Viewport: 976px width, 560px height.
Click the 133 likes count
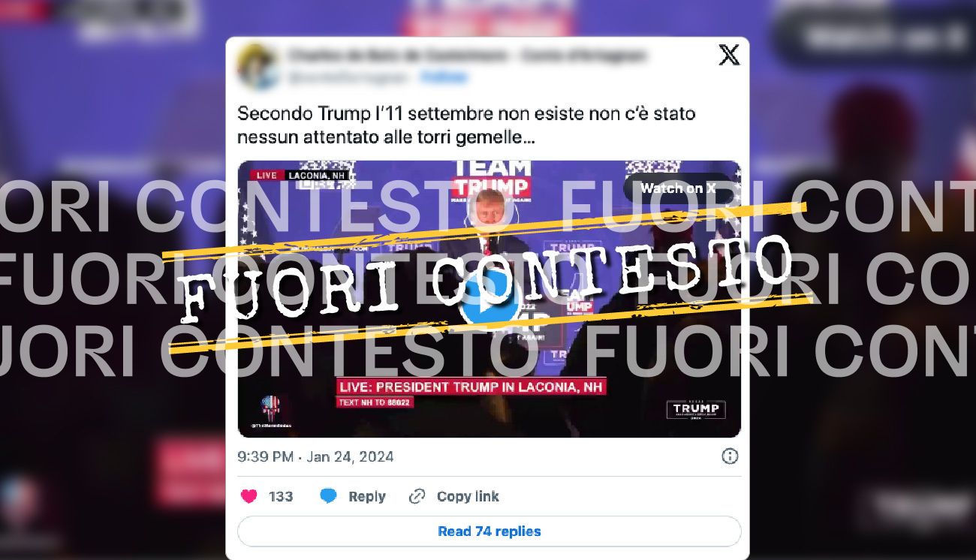point(281,496)
